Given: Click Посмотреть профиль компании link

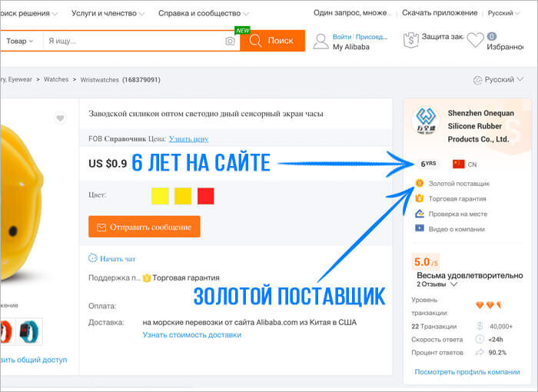Looking at the screenshot, I should (x=467, y=372).
